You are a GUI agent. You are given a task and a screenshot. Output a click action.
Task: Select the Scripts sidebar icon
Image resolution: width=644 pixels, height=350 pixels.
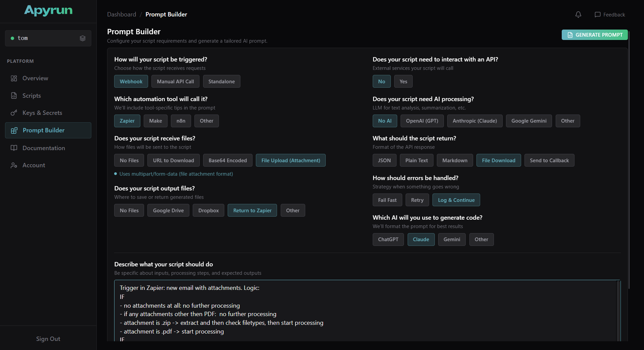[x=14, y=96]
